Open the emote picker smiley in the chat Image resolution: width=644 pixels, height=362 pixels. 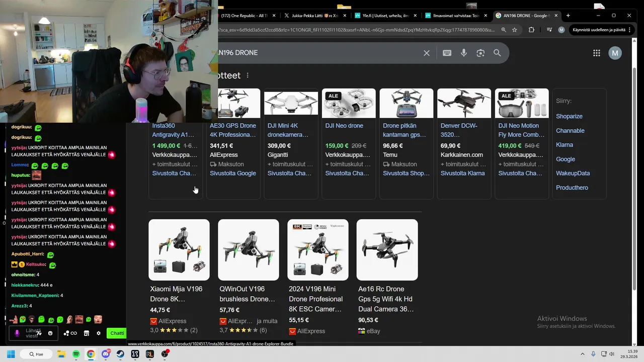[x=50, y=333]
